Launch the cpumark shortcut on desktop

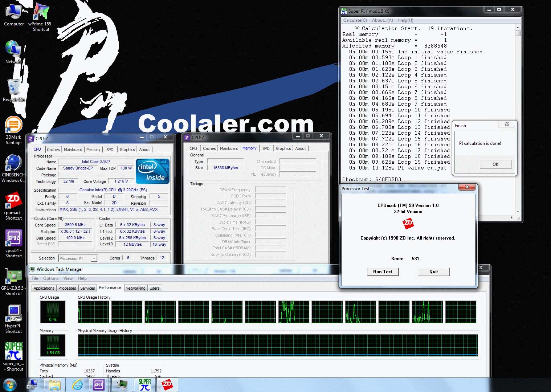[x=13, y=206]
